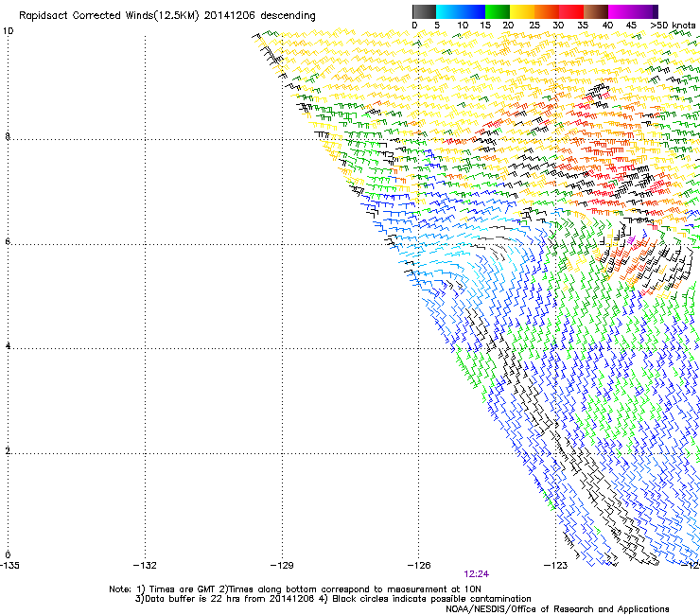
Task: Click the 4 latitude axis label
Action: coord(8,346)
